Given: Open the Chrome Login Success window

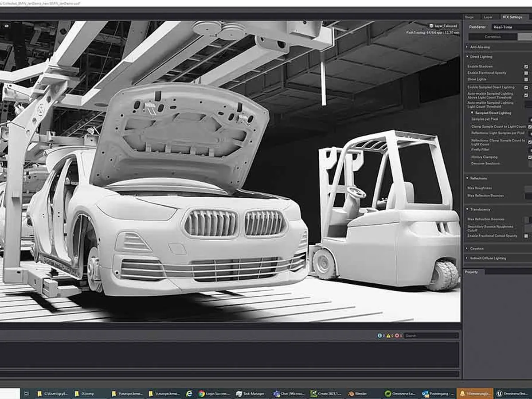Looking at the screenshot, I should point(214,393).
